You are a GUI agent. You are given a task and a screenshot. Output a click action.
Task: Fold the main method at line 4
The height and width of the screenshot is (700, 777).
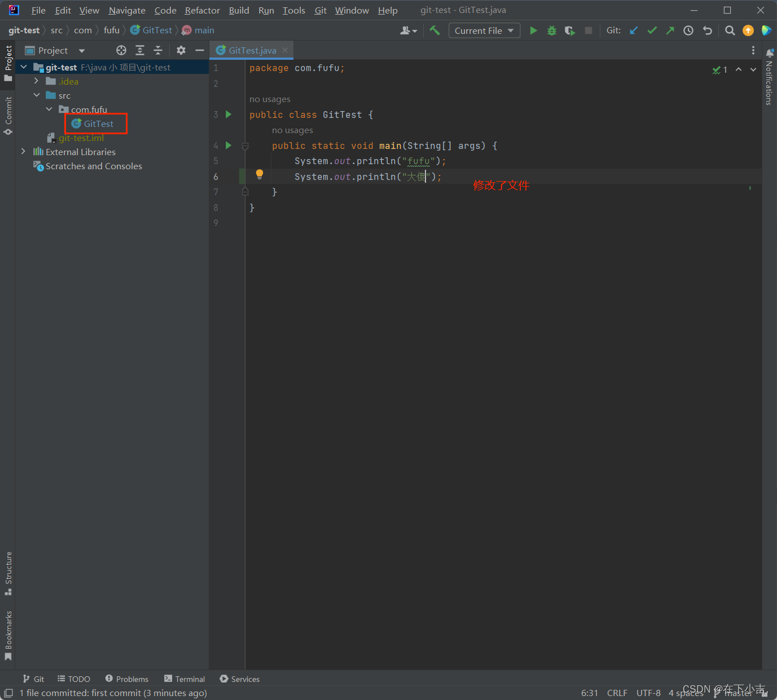pyautogui.click(x=245, y=146)
